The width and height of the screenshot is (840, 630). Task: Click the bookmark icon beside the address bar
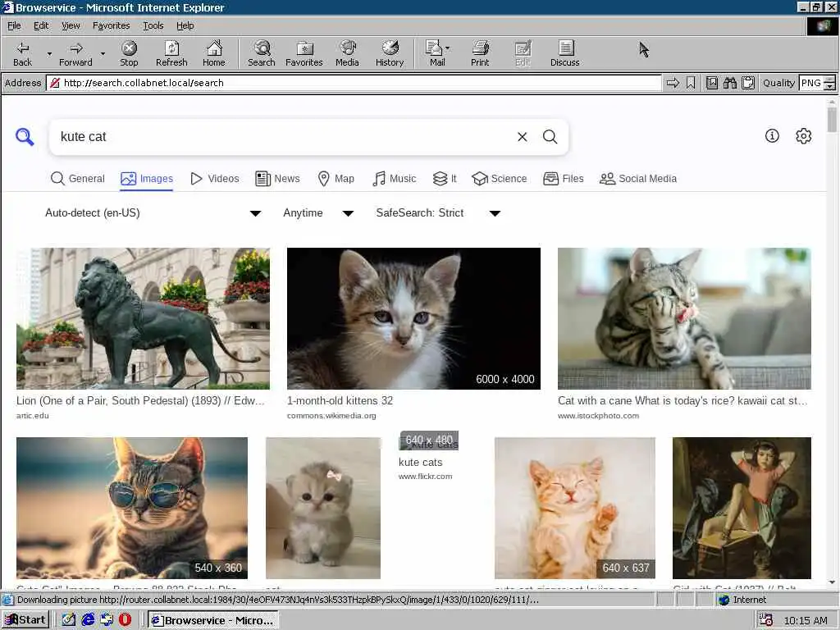click(691, 83)
